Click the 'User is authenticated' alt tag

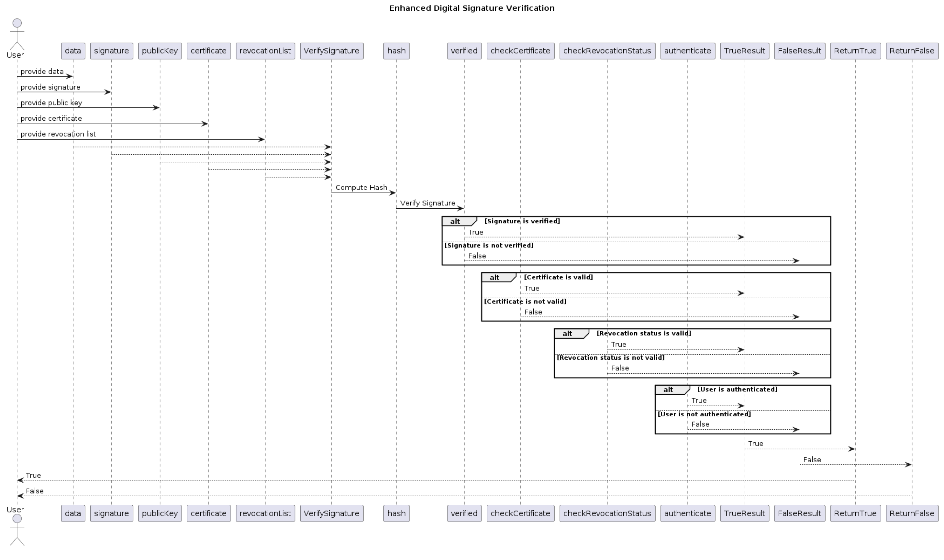click(668, 390)
